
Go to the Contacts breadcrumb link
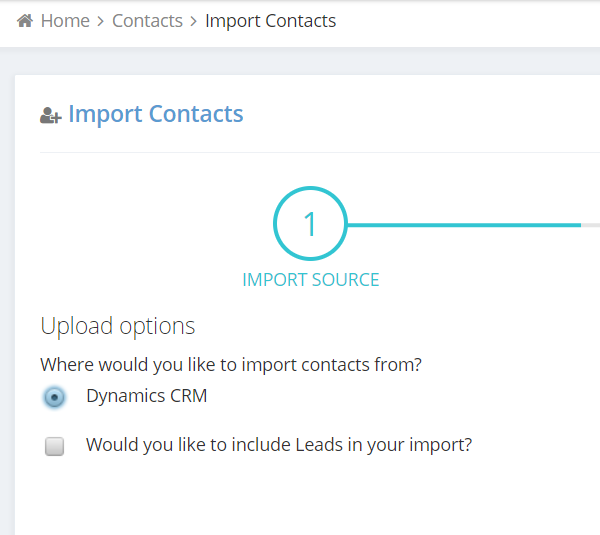[x=147, y=21]
